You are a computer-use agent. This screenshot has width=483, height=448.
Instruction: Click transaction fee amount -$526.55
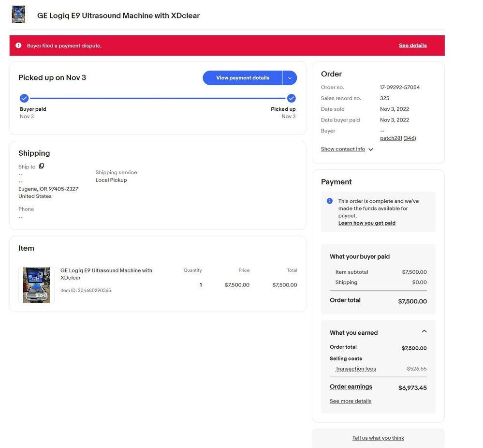[416, 369]
